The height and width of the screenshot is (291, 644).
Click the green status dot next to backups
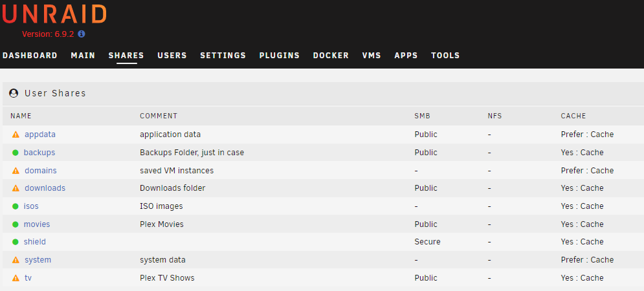point(15,153)
